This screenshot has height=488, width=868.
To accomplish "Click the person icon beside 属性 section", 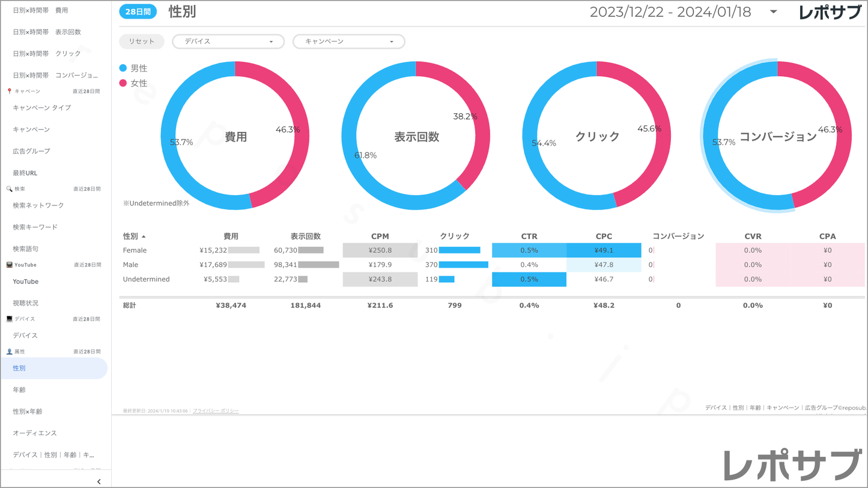I will pos(9,352).
